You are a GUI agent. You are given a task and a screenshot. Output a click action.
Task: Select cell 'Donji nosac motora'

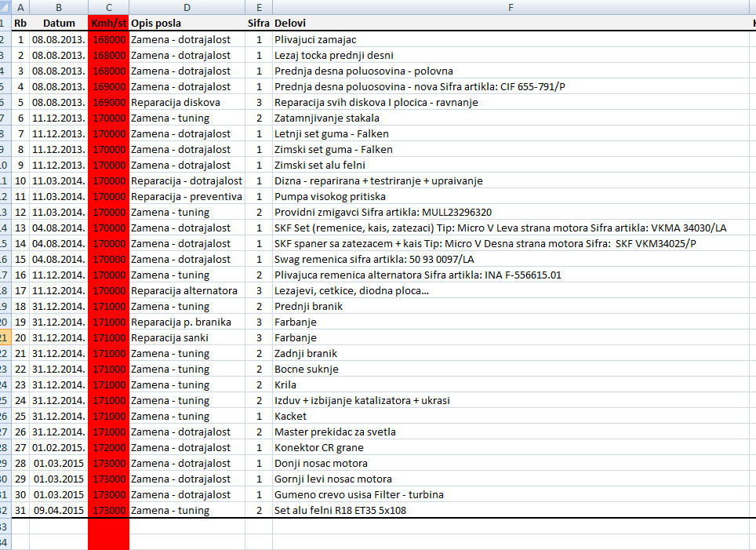pyautogui.click(x=511, y=463)
